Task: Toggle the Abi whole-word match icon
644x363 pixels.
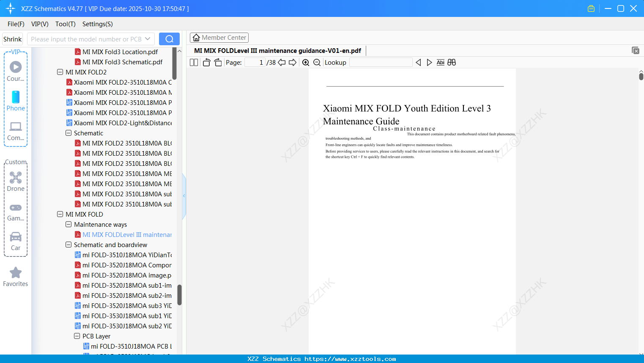Action: (440, 63)
